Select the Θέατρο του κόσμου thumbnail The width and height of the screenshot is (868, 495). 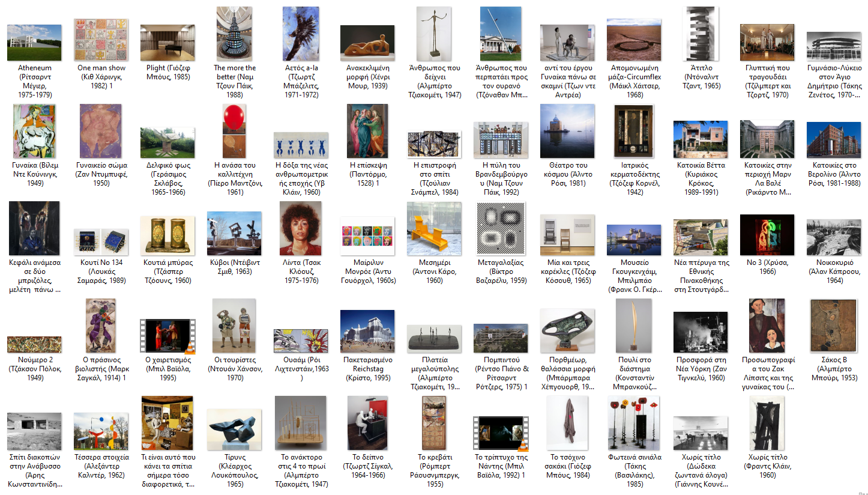(x=567, y=131)
